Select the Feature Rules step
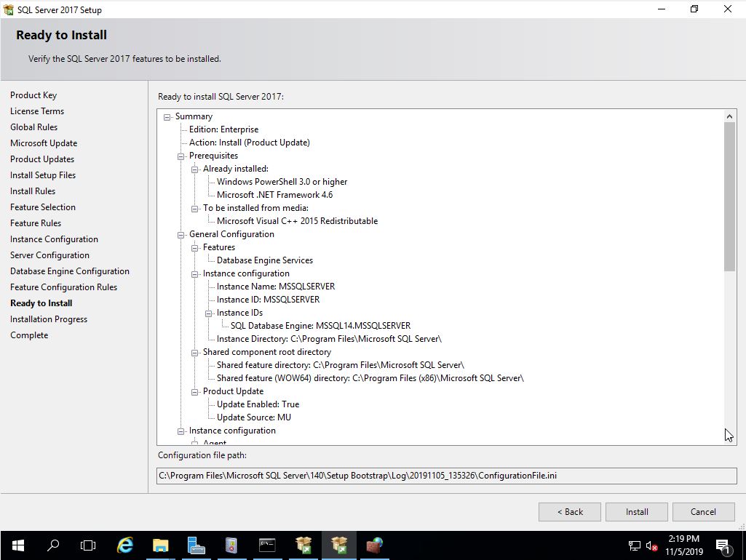 point(36,223)
